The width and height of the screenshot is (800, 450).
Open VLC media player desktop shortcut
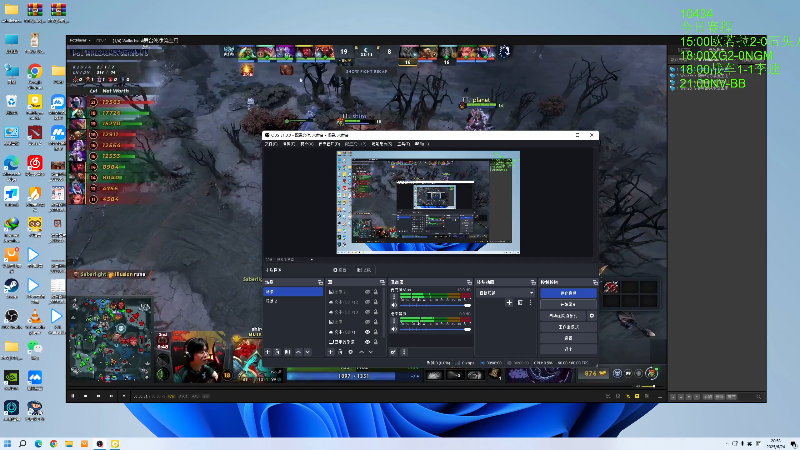tap(35, 319)
